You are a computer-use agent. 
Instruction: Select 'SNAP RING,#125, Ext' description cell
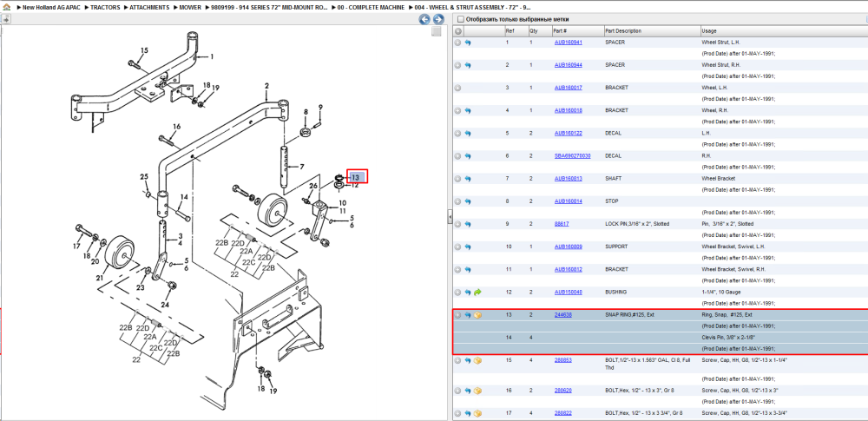tap(630, 315)
